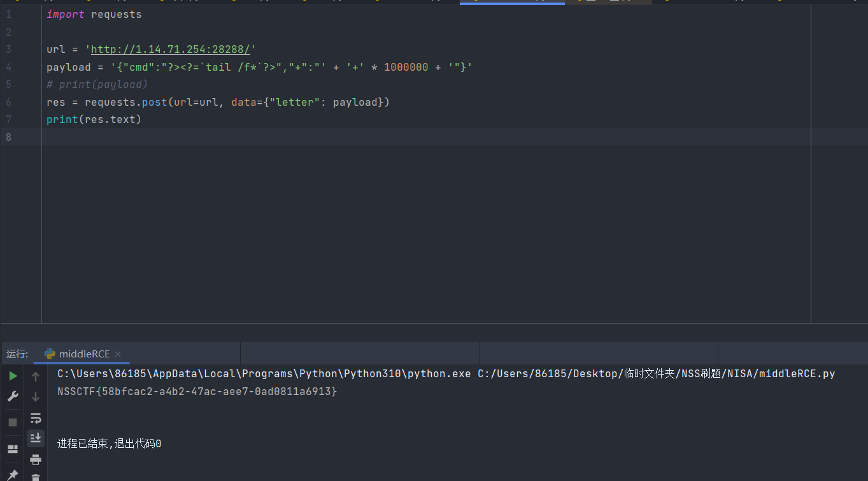Rerun middleRCE with the green play icon
The image size is (868, 481).
[x=13, y=377]
